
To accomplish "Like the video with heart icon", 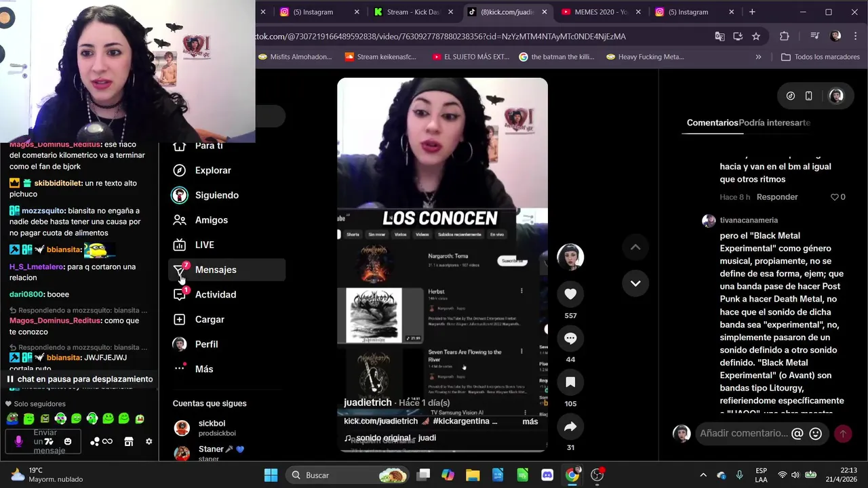I will click(570, 294).
